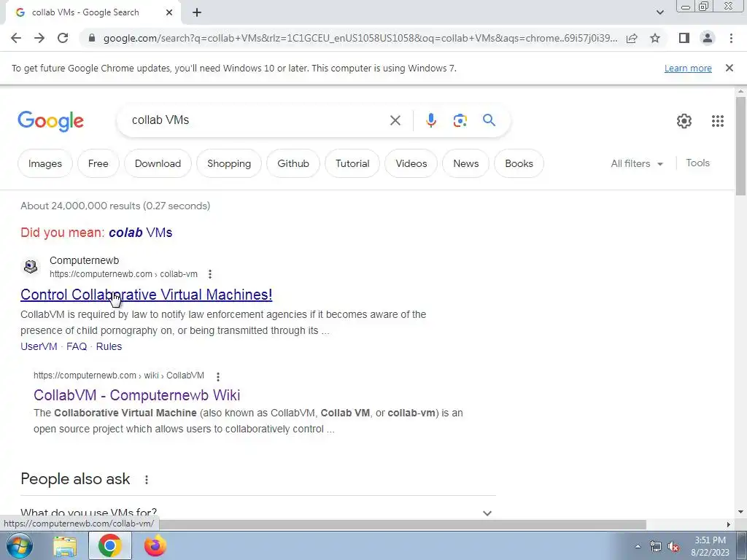Screen dimensions: 747x560
Task: Filter results by Images
Action: coord(44,163)
